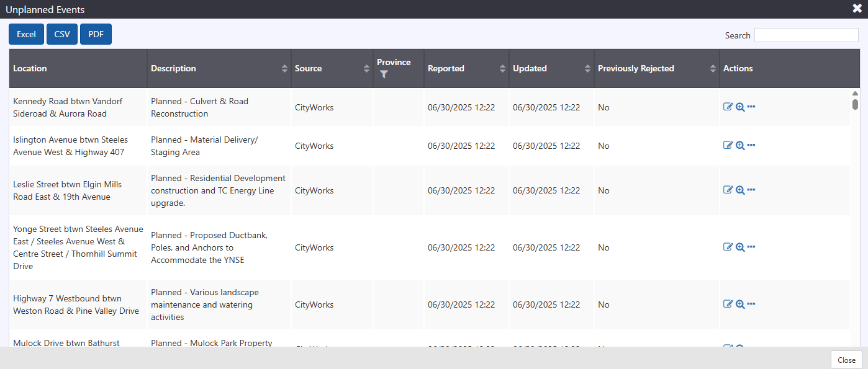868x369 pixels.
Task: Sort table by Source column
Action: click(x=366, y=69)
